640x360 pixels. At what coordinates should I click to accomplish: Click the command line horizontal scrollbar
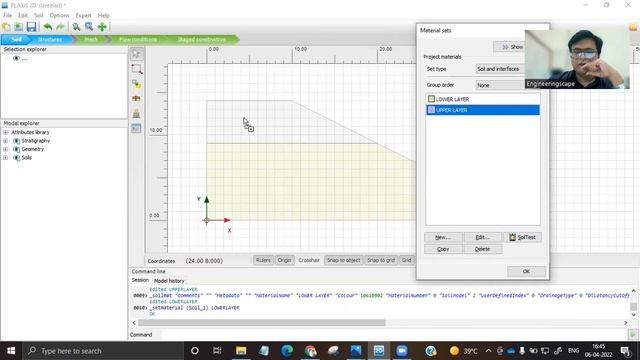(262, 323)
